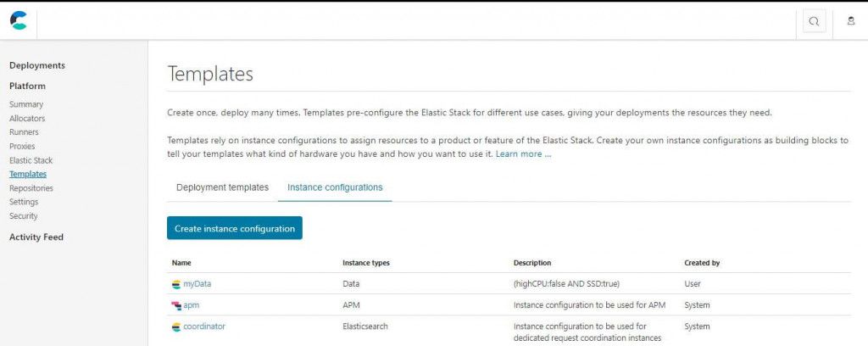Open the Allocators page
868x346 pixels.
(27, 119)
